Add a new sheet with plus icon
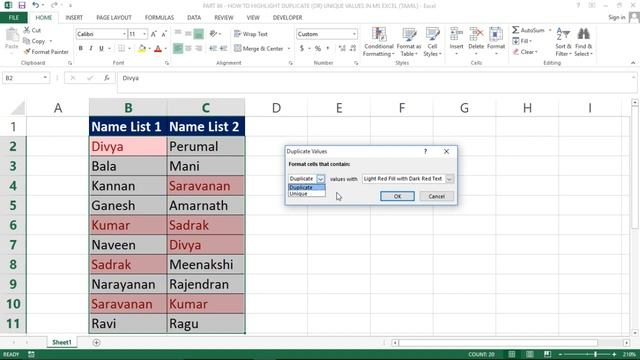 [x=96, y=343]
